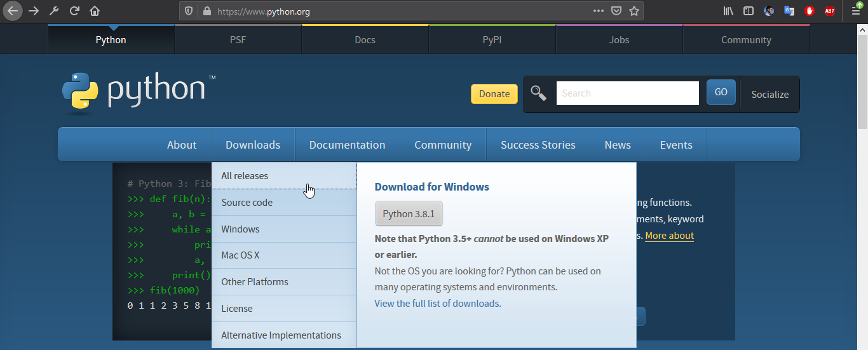Focus the Search input field

[x=628, y=93]
